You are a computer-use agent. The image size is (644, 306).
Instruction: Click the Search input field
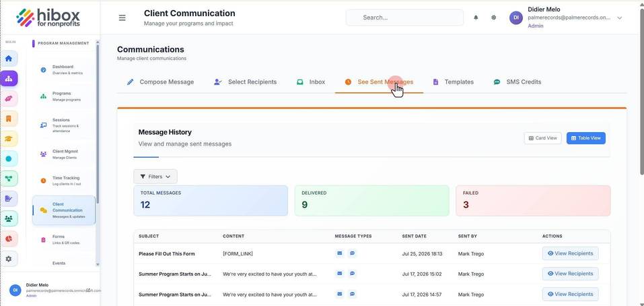(404, 18)
